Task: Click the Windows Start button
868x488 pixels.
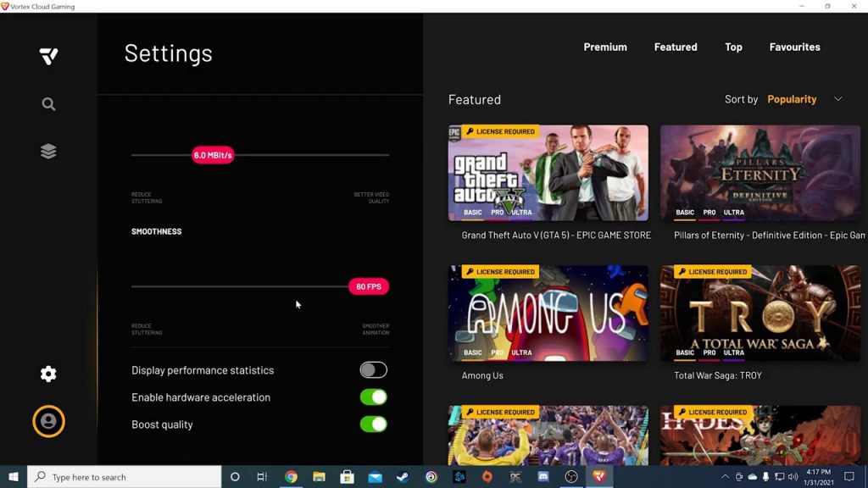Action: pos(14,477)
